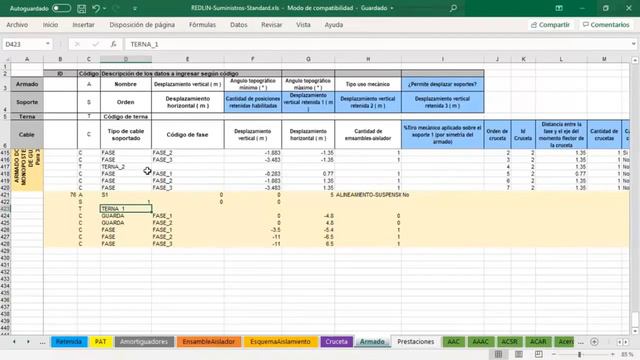Image resolution: width=640 pixels, height=360 pixels.
Task: Open the Disposición de página tab
Action: (142, 25)
